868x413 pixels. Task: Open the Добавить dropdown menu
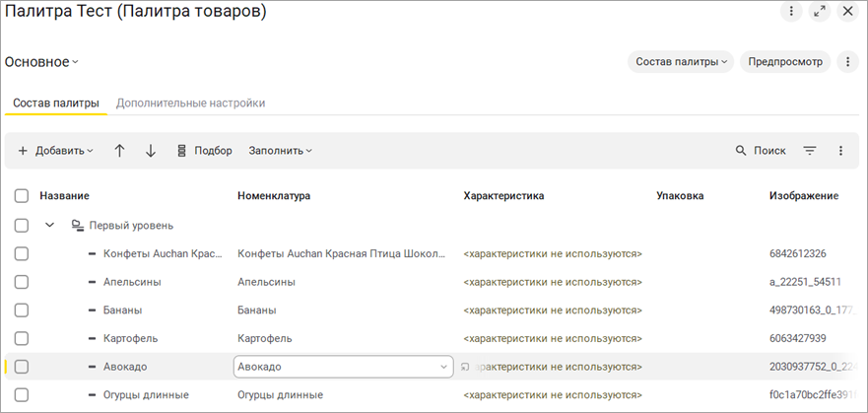(x=56, y=151)
